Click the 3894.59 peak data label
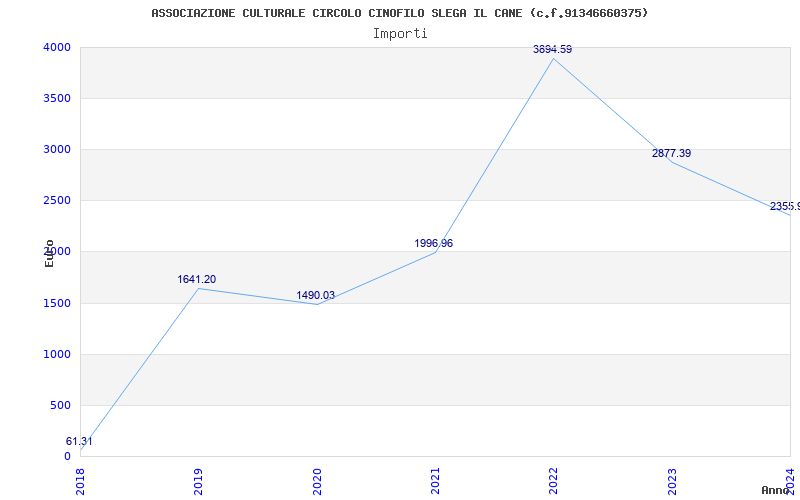 pos(552,49)
